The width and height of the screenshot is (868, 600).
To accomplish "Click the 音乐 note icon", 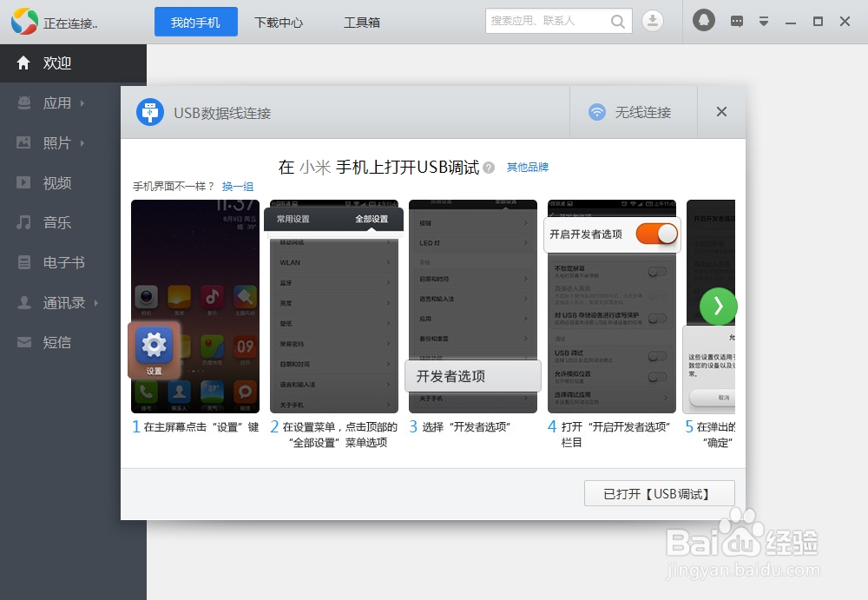I will click(x=23, y=222).
